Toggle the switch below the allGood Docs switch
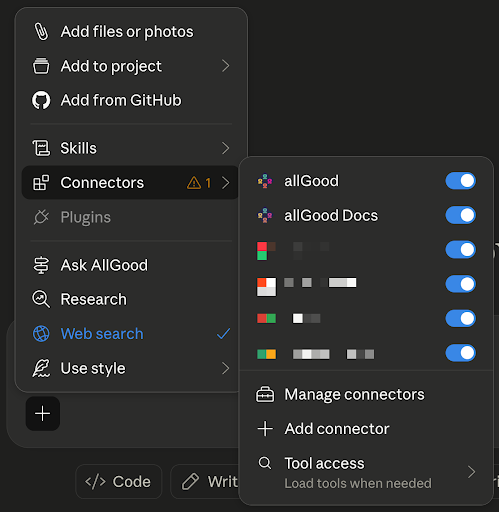 [x=460, y=250]
